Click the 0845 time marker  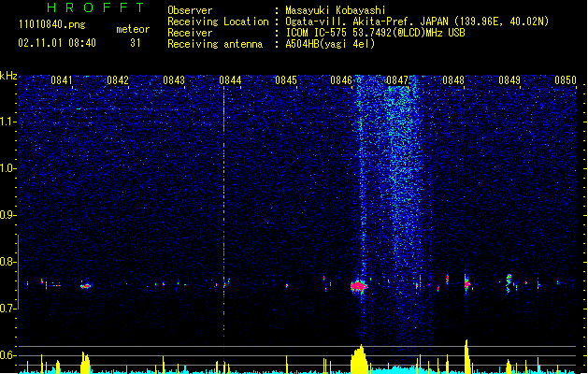click(x=286, y=80)
